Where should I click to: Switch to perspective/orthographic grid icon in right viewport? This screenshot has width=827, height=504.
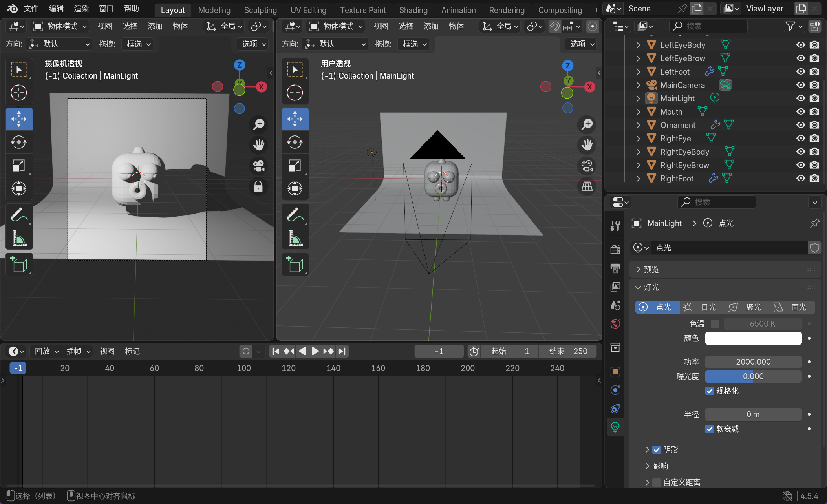point(587,186)
